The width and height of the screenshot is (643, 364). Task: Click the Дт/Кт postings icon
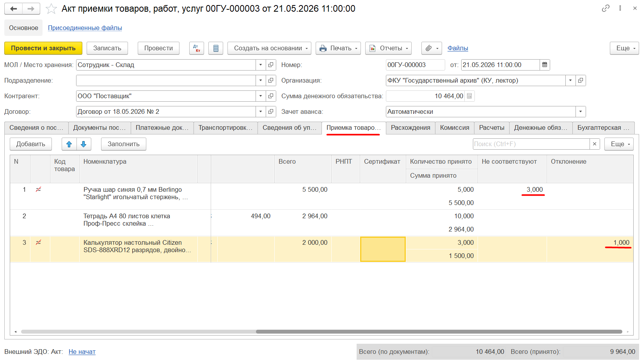click(x=197, y=48)
